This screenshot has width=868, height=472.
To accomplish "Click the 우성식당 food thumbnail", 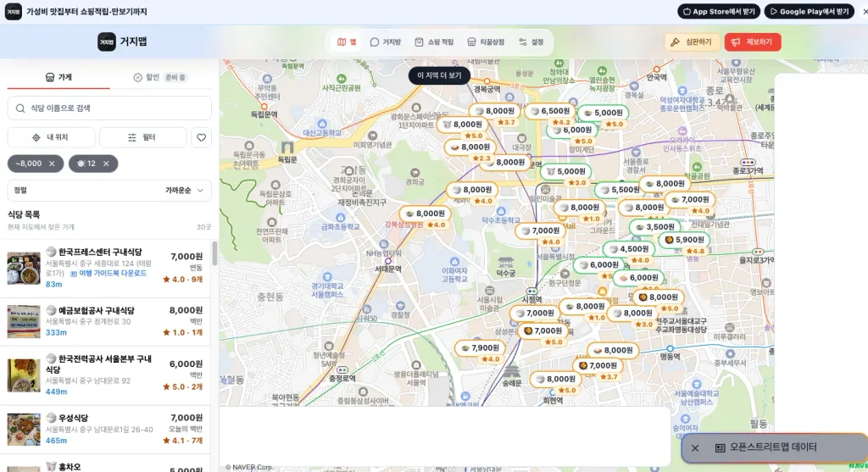I will point(24,430).
